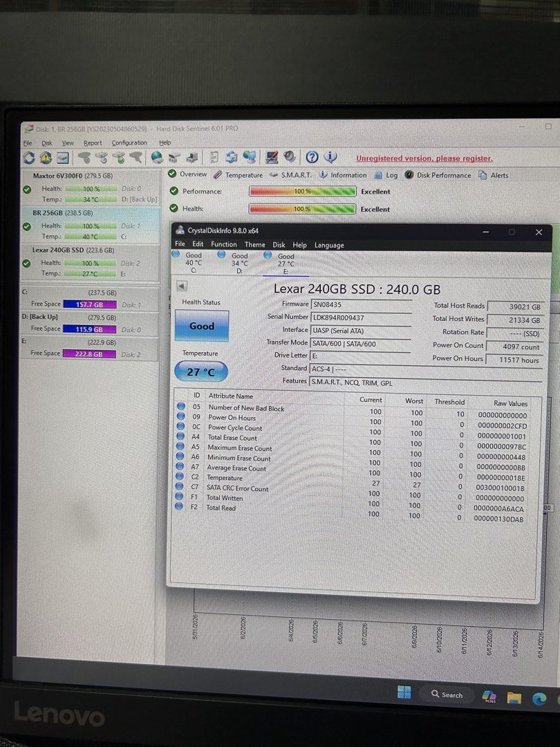Click status circle beside SATA CRC Error Count
The height and width of the screenshot is (747, 560).
point(180,486)
